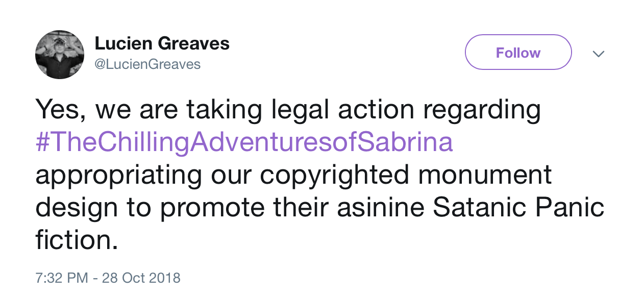Screen dimensions: 644x297
Task: Open the Lucien Greaves display name link
Action: pos(162,44)
